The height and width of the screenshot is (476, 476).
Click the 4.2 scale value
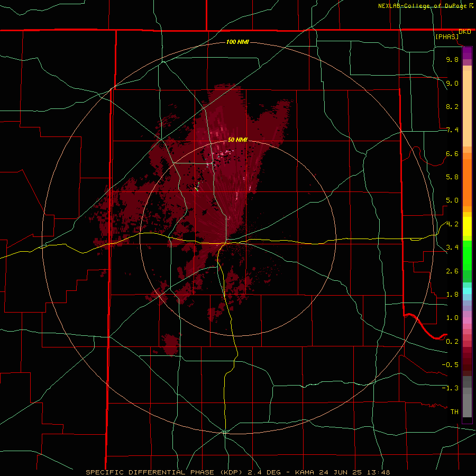(452, 224)
